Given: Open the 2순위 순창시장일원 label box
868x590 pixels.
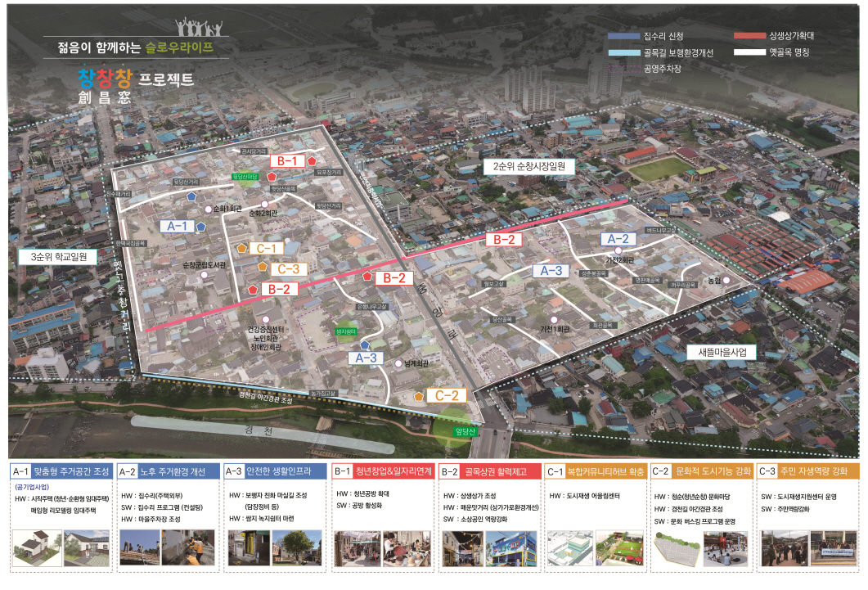Looking at the screenshot, I should tap(529, 166).
